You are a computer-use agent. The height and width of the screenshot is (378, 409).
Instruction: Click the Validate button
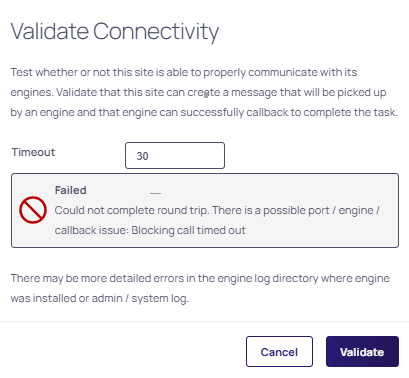(362, 352)
